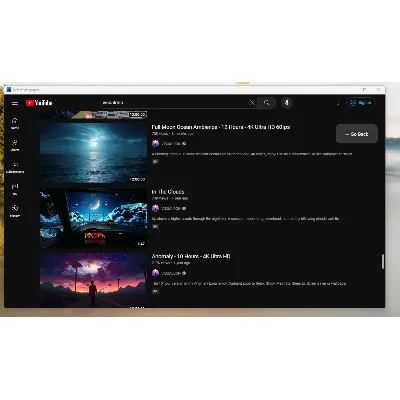Open the Anomaly 10 Hours video thumbnail
This screenshot has height=400, width=400.
point(93,280)
